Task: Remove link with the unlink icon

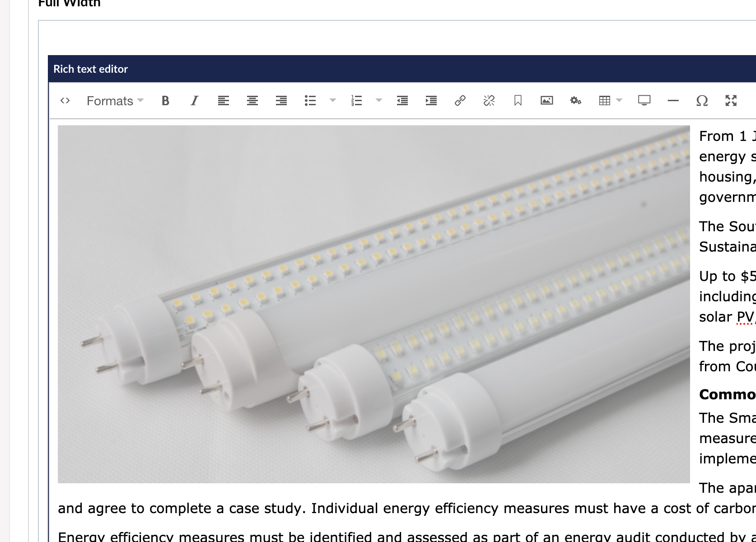Action: point(489,101)
